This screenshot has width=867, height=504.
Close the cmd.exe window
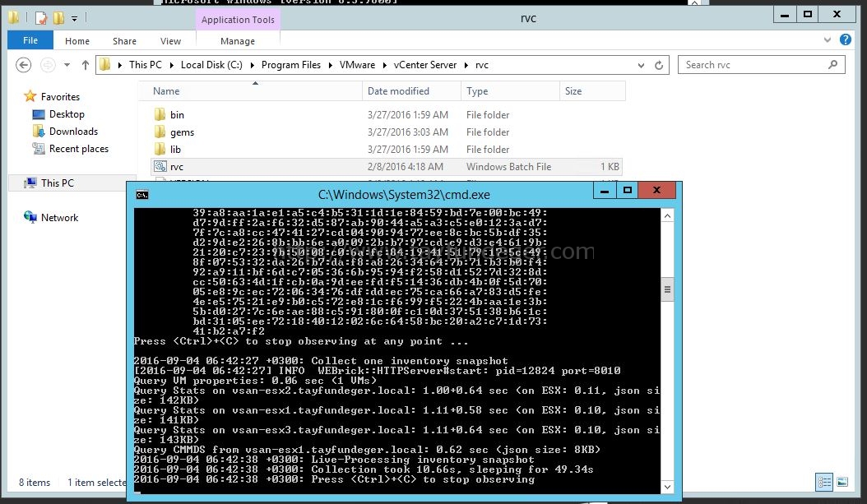[x=656, y=191]
